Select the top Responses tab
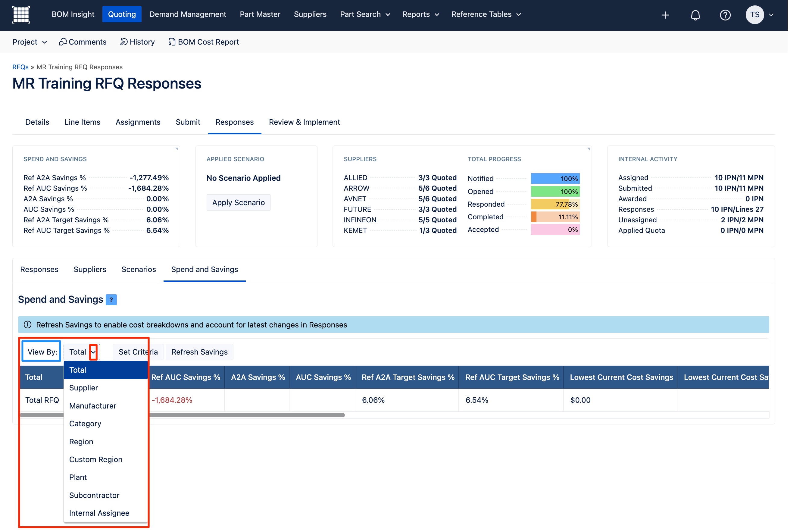 click(x=235, y=122)
